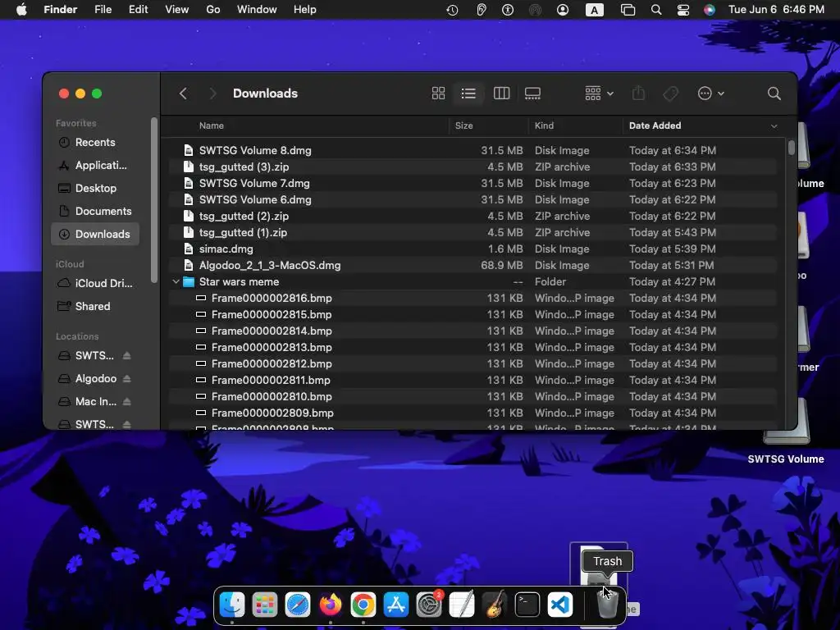Screen dimensions: 840x630
Task: Select SWTSG Volume 7.dmg file
Action: (x=472, y=183)
